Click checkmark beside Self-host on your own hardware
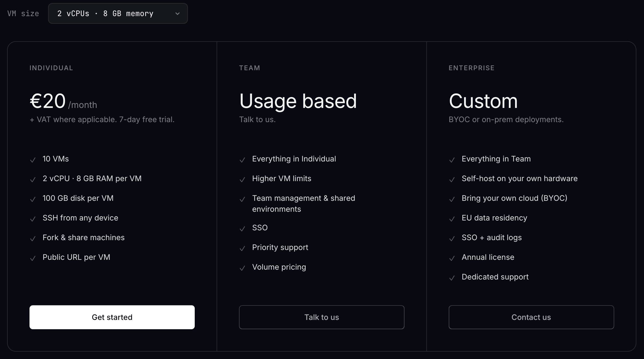The width and height of the screenshot is (644, 359). [x=452, y=179]
